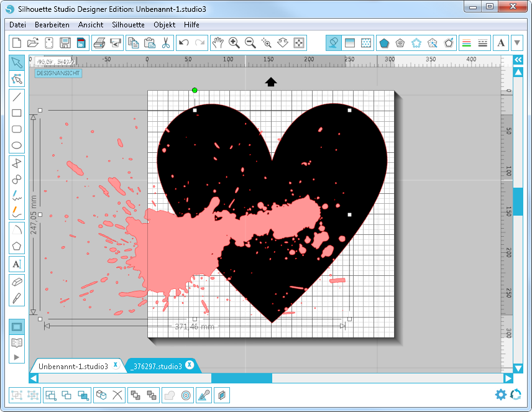Expand the toolbar overflow arrow
The image size is (532, 412).
pyautogui.click(x=518, y=43)
